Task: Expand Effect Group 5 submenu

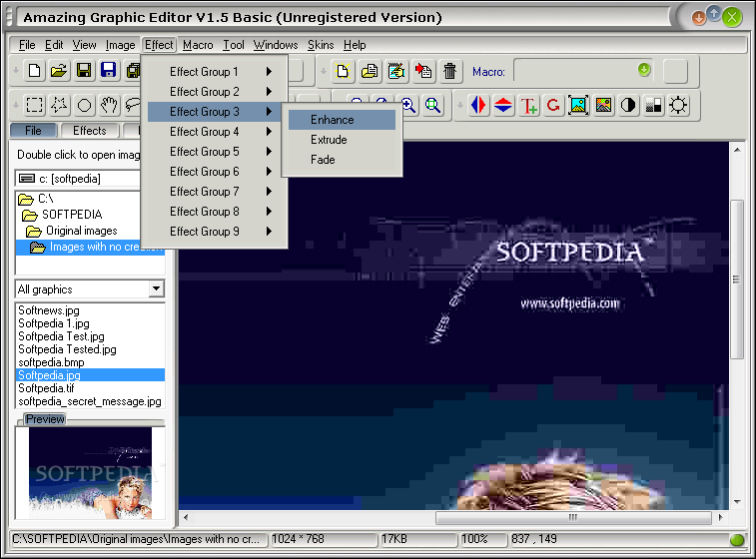Action: pos(214,152)
